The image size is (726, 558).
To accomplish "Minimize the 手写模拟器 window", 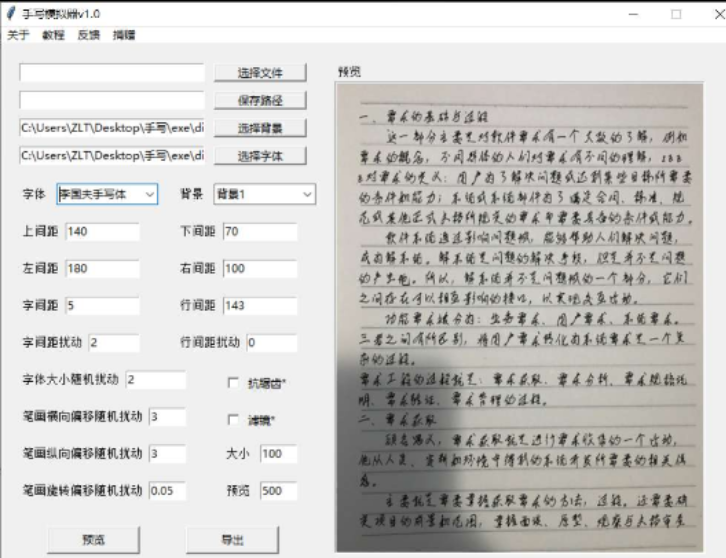I will pyautogui.click(x=632, y=14).
